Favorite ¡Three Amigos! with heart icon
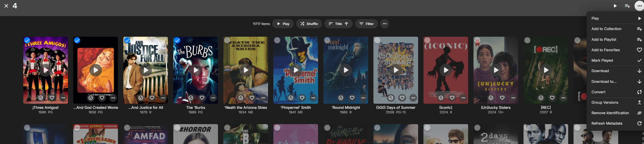Viewport: 644px width, 144px height. [52, 98]
